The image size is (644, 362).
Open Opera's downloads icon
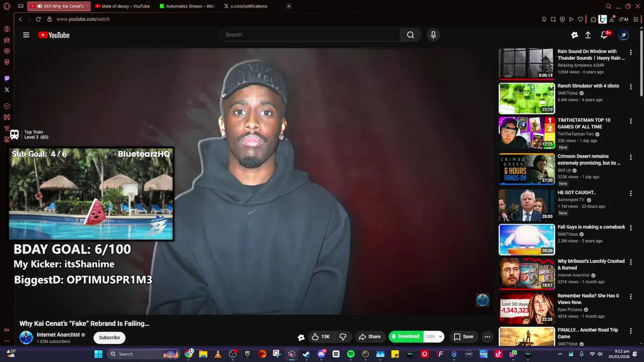click(x=612, y=19)
